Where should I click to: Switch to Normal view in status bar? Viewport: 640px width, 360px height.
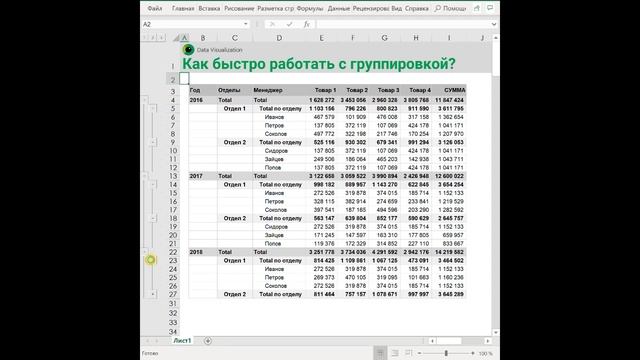[x=380, y=353]
